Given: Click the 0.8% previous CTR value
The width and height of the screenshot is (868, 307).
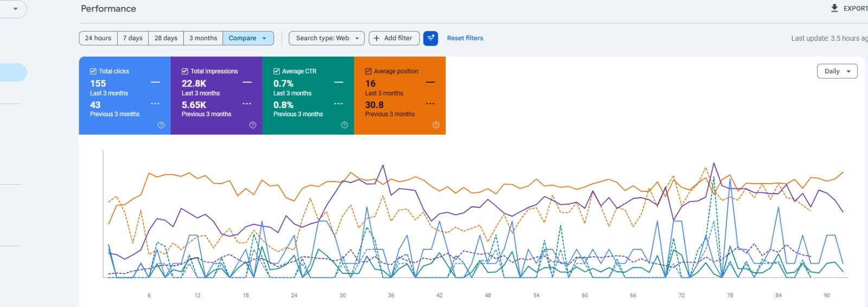Looking at the screenshot, I should click(x=283, y=105).
